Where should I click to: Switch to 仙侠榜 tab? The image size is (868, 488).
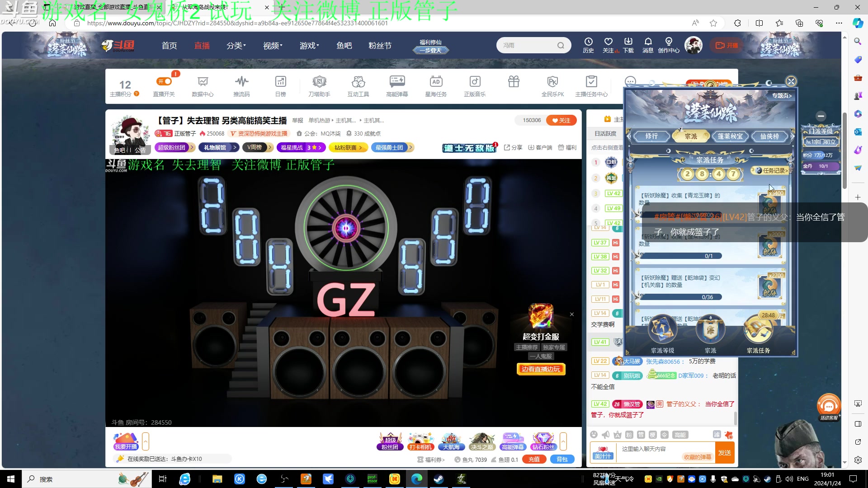[769, 136]
